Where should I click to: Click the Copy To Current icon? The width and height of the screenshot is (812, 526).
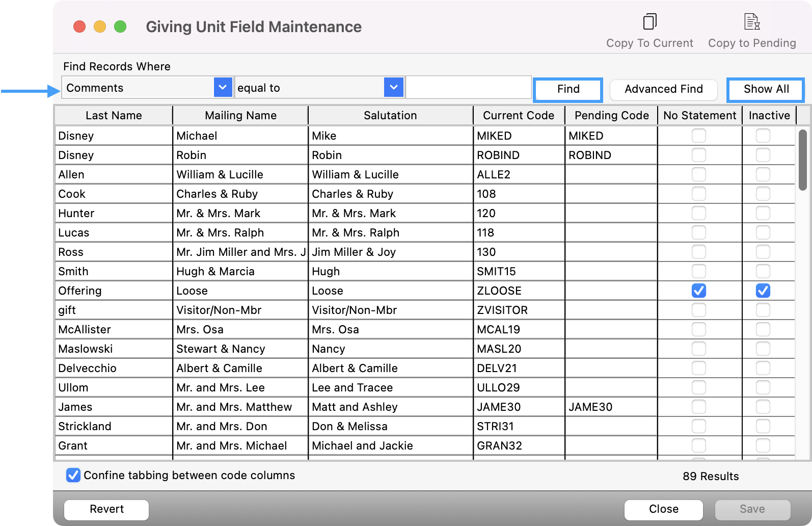click(649, 22)
